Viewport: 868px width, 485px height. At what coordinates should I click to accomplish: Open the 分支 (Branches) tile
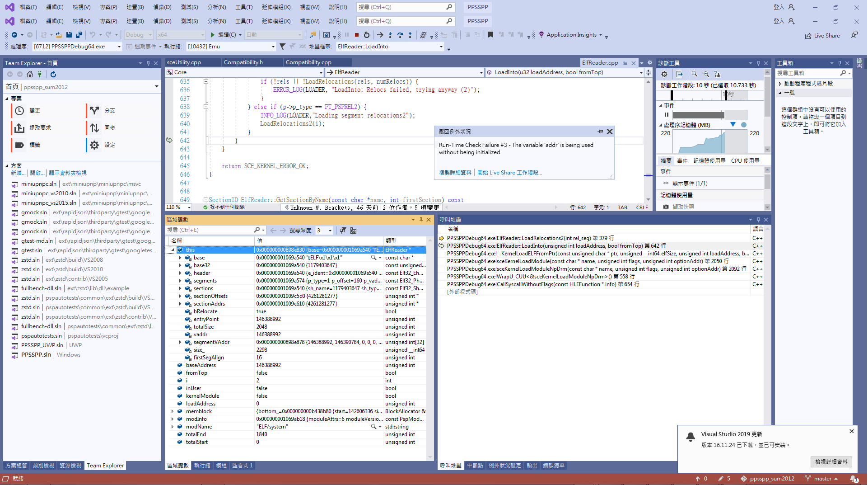tap(122, 111)
